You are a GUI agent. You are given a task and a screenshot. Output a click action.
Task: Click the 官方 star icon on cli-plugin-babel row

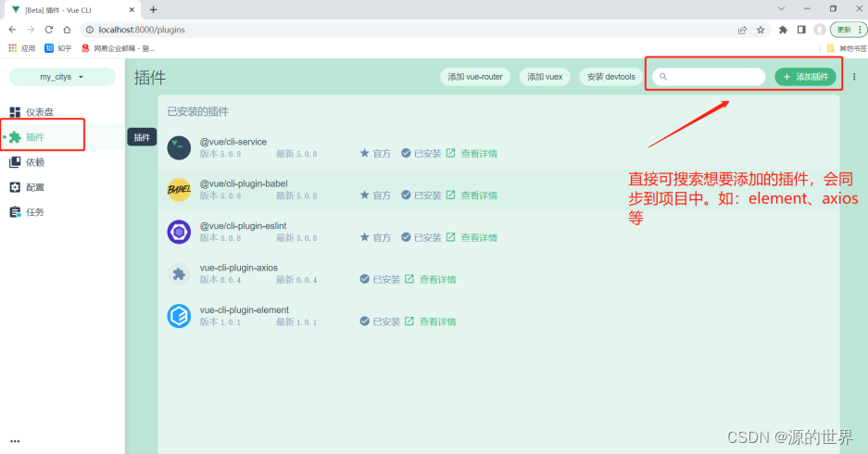(364, 195)
